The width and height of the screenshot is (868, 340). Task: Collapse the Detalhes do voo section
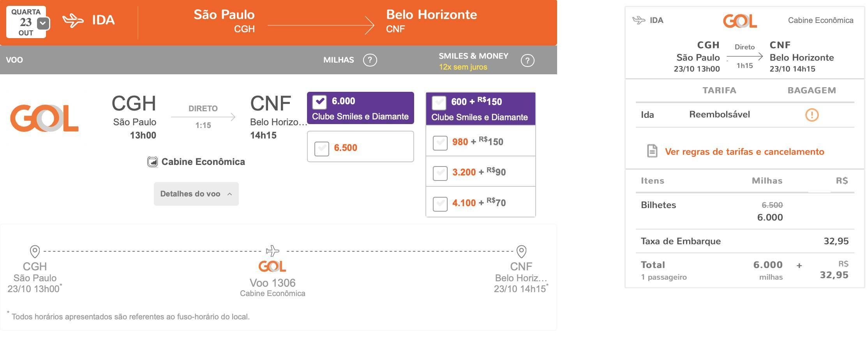[196, 194]
